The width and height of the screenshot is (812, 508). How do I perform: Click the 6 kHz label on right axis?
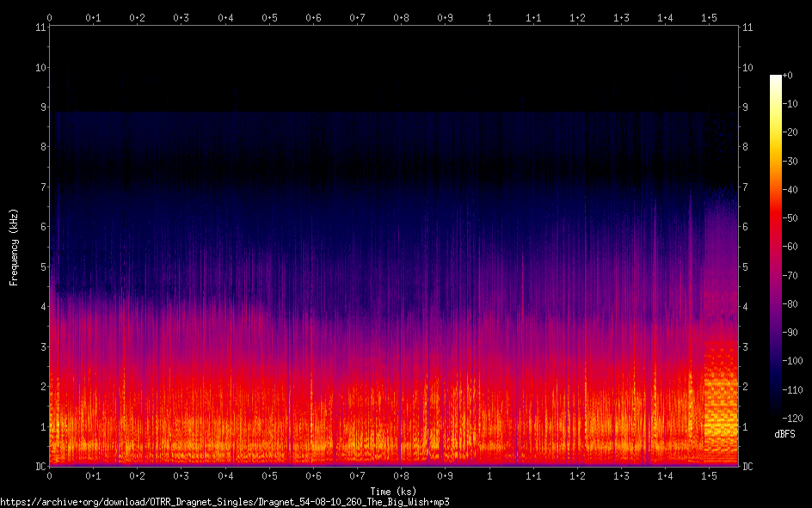coord(745,227)
